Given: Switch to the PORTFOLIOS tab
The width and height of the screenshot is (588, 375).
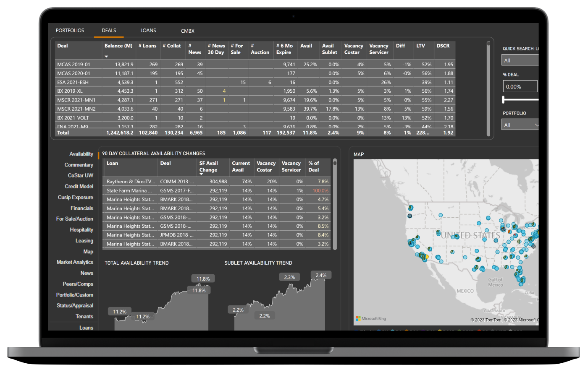Looking at the screenshot, I should click(70, 31).
